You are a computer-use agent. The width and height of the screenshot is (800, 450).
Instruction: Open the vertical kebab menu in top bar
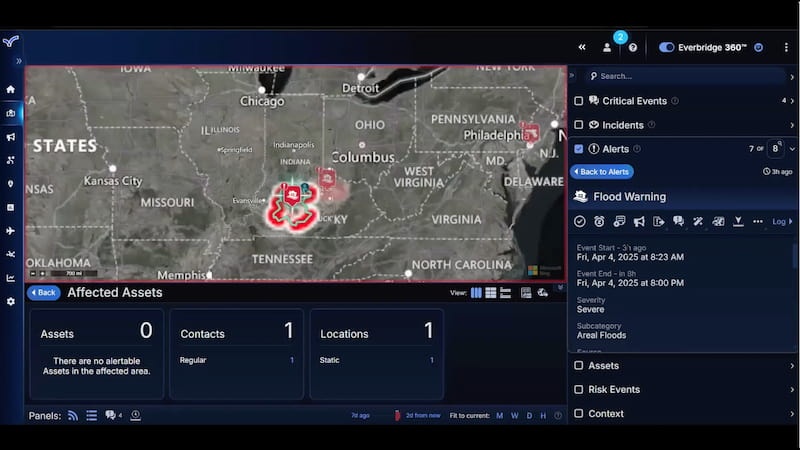[x=785, y=47]
